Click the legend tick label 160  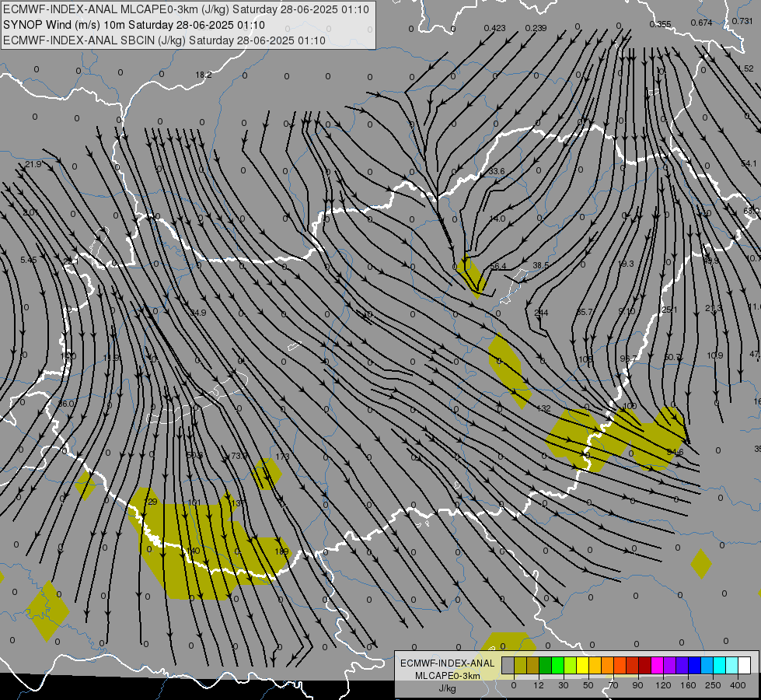pyautogui.click(x=688, y=685)
